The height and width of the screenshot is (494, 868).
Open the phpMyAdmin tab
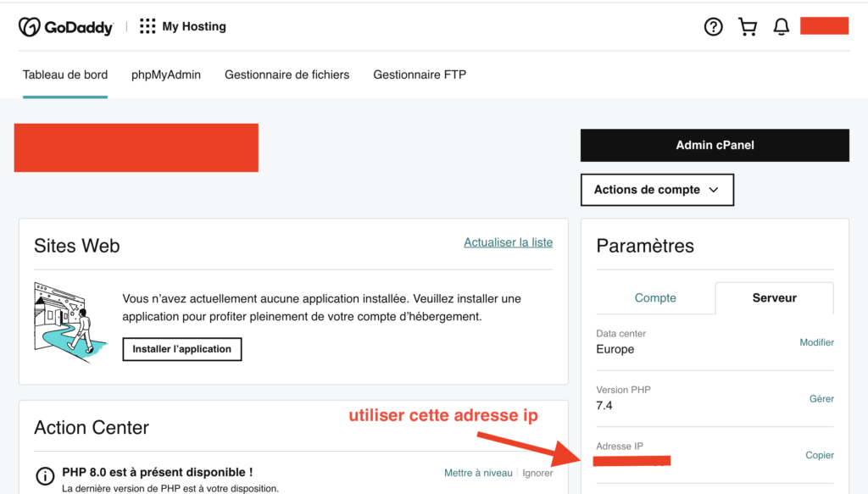tap(166, 75)
